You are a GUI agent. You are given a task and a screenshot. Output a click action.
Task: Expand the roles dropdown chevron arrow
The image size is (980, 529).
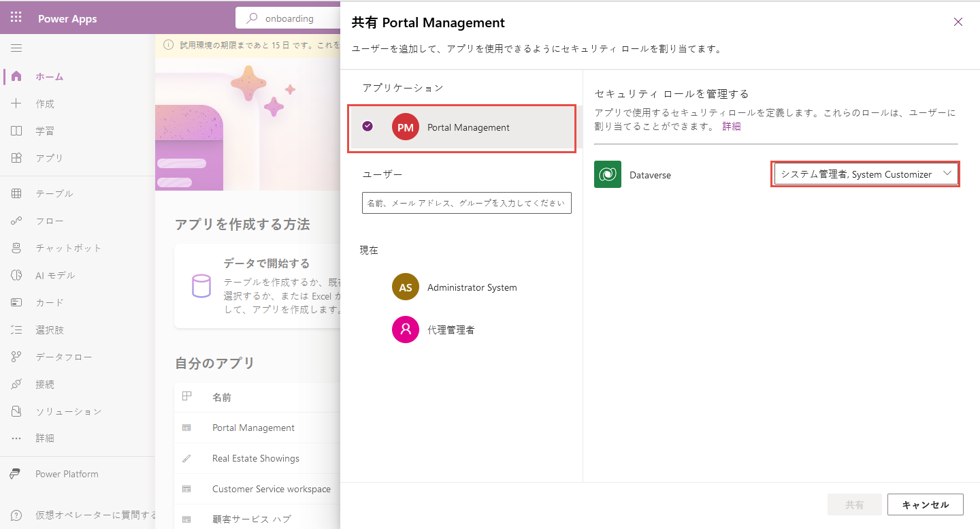[x=947, y=174]
